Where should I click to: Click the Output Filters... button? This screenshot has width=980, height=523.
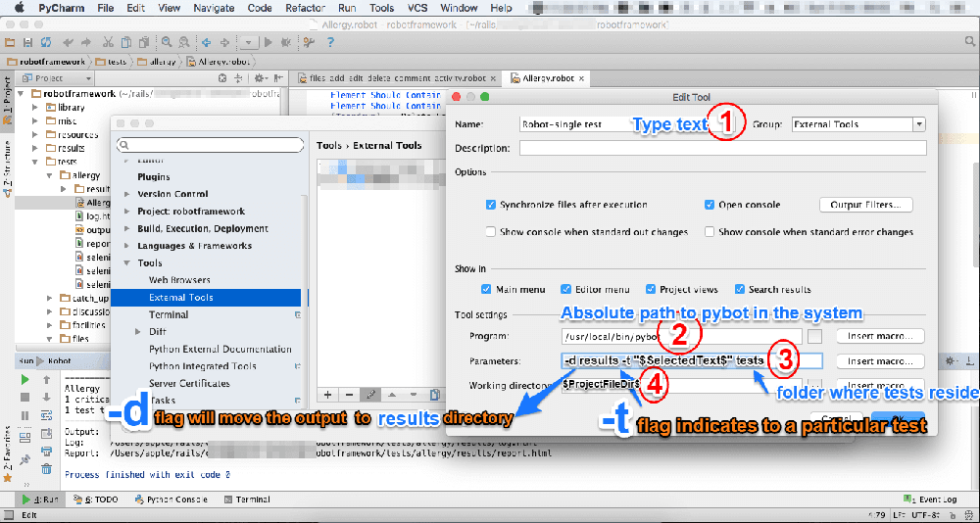click(x=865, y=205)
